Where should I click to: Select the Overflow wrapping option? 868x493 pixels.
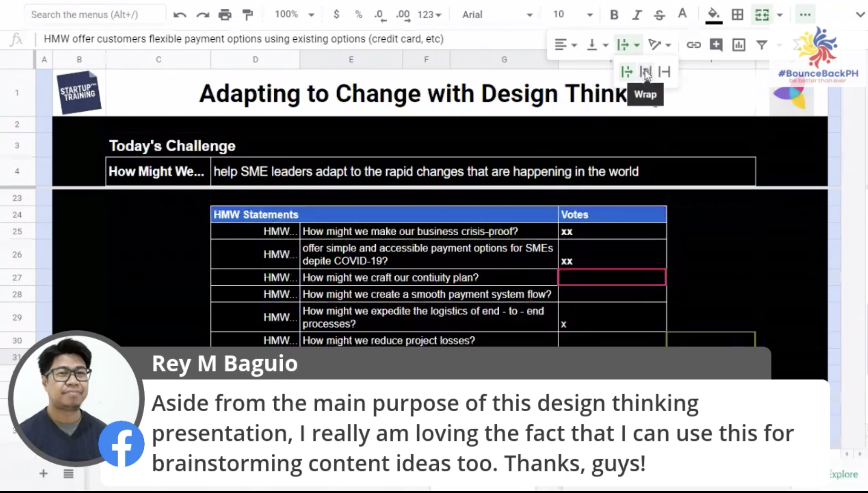(x=626, y=72)
